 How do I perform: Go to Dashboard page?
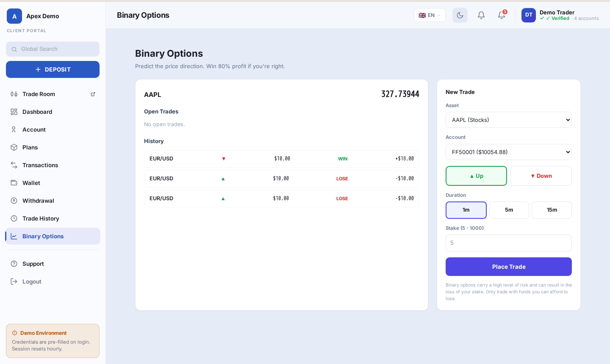[53, 112]
